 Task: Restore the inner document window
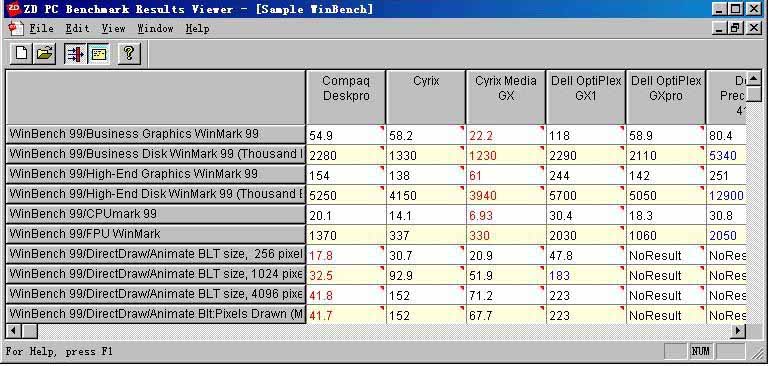pos(736,28)
